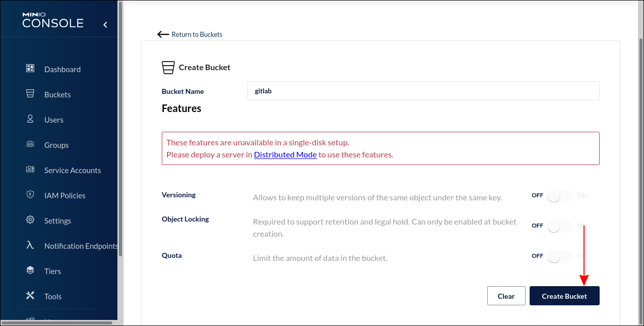The image size is (644, 326).
Task: Open the Tools section
Action: [52, 296]
